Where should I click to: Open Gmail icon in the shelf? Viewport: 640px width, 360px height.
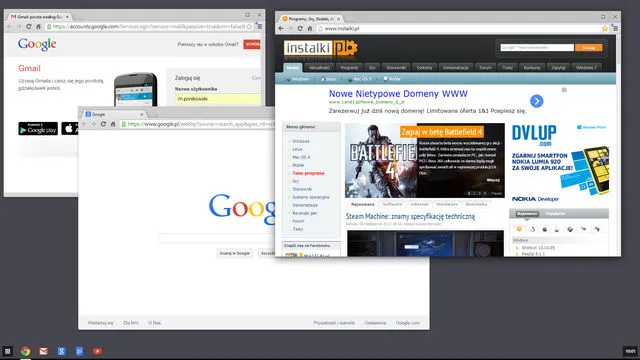pos(43,351)
